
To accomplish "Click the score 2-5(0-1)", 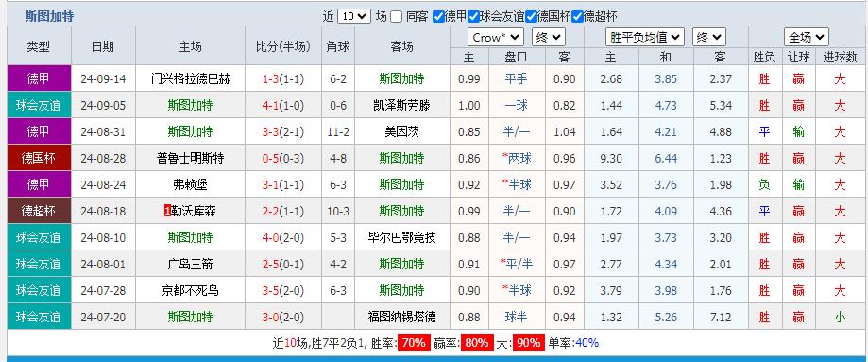I will pos(282,265).
